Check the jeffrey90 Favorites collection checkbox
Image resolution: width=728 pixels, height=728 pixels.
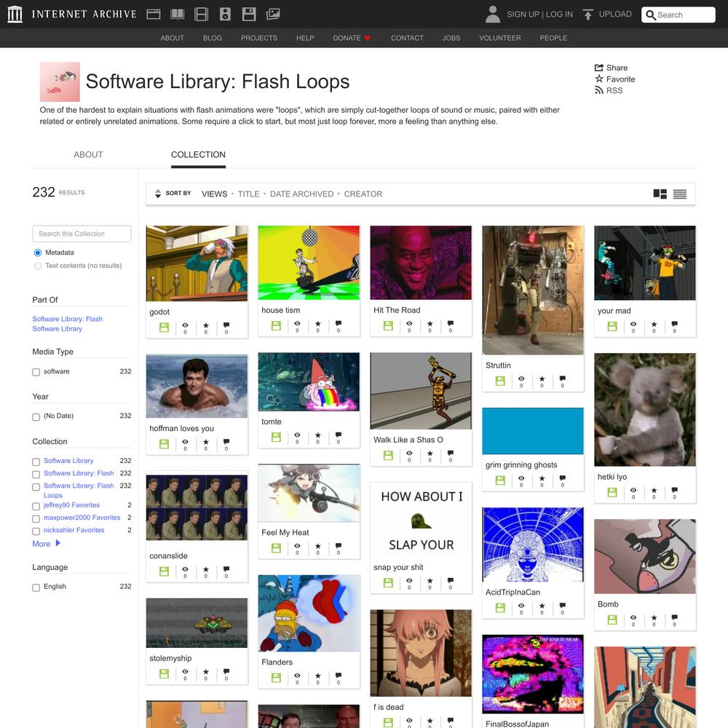36,506
